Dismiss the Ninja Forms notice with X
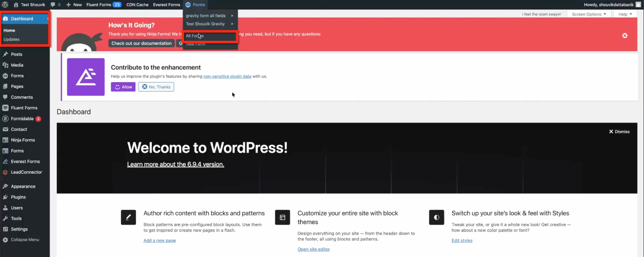The image size is (644, 257). [x=625, y=35]
